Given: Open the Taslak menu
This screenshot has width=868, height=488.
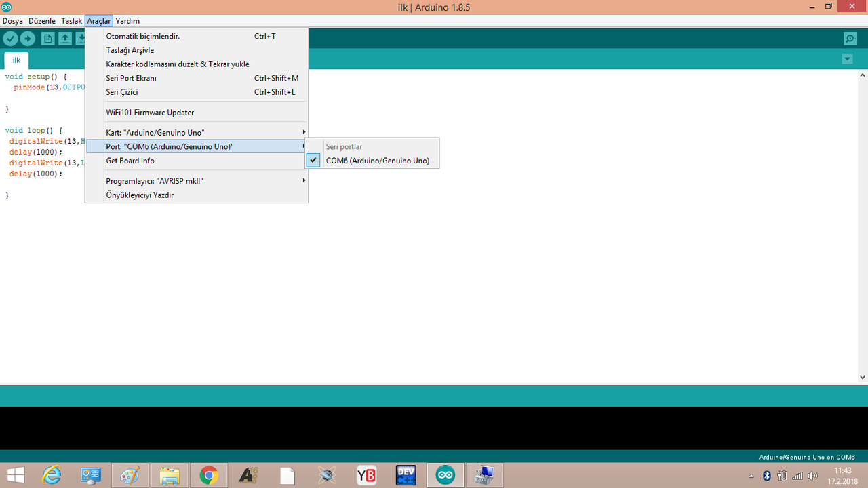Looking at the screenshot, I should (x=71, y=21).
